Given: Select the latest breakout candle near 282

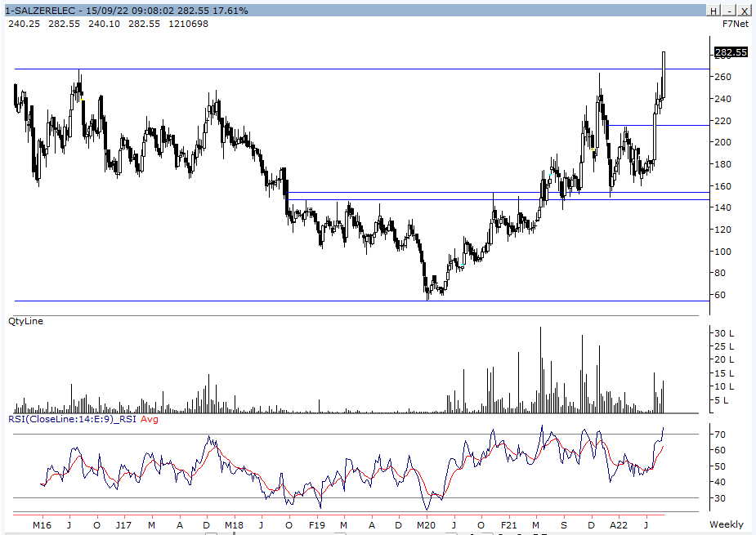Looking at the screenshot, I should 664,74.
